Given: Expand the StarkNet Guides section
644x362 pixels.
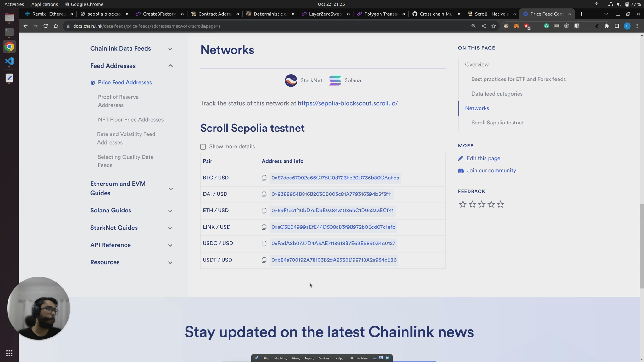Looking at the screenshot, I should [170, 228].
